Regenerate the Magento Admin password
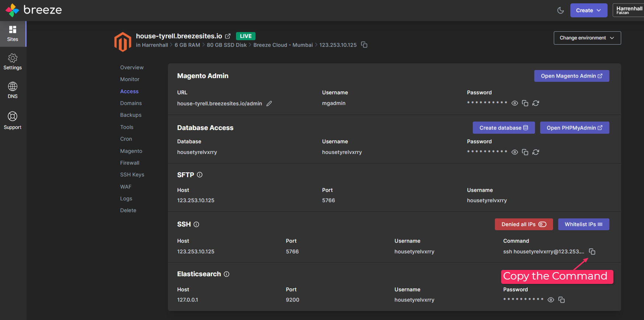644x320 pixels. click(x=536, y=103)
